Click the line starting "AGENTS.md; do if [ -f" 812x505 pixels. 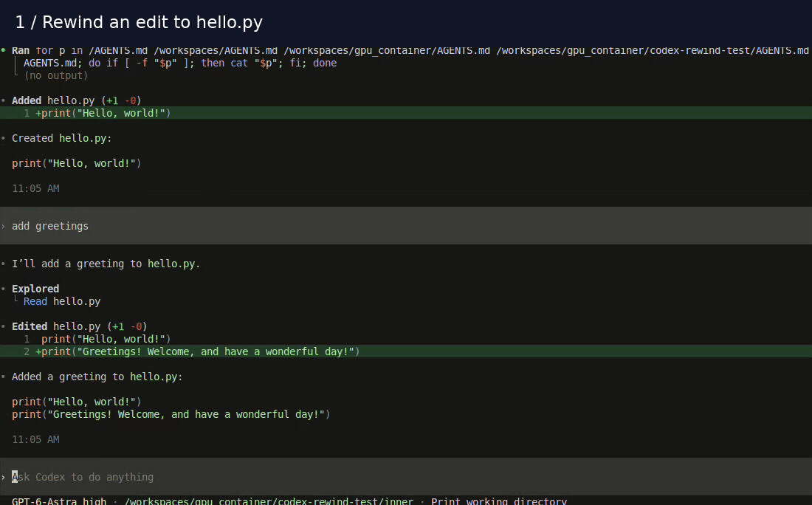(x=180, y=63)
